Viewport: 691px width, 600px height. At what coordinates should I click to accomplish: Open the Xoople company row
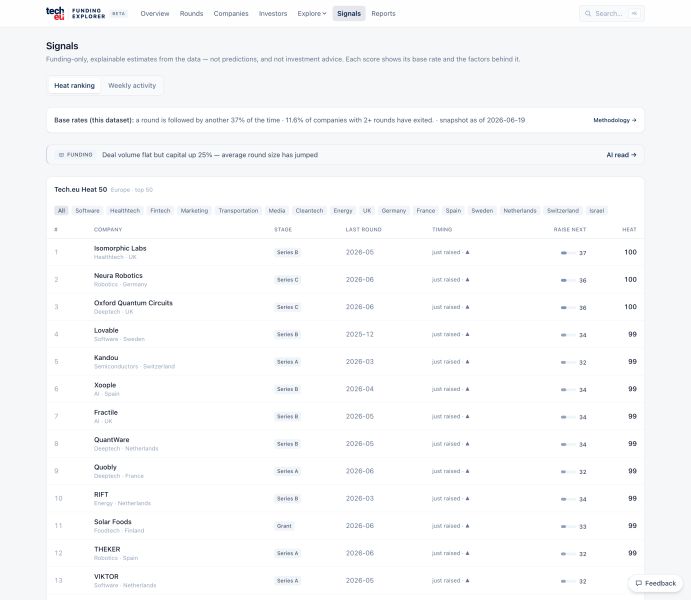point(345,389)
